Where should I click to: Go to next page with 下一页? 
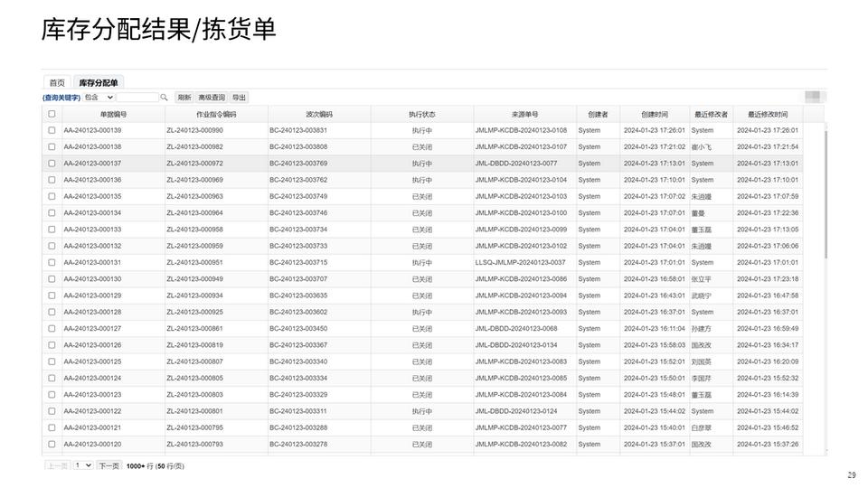coord(108,465)
